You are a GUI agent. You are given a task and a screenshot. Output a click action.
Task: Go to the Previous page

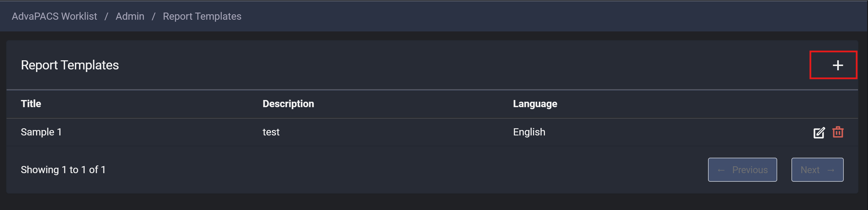742,169
